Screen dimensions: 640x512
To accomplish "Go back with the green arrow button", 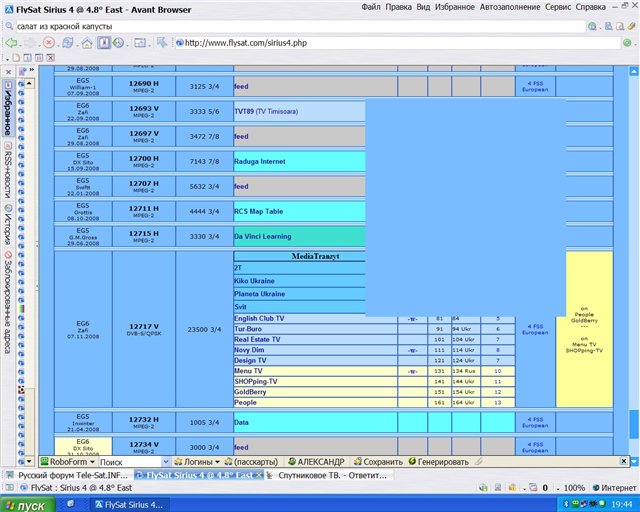I will (x=11, y=42).
